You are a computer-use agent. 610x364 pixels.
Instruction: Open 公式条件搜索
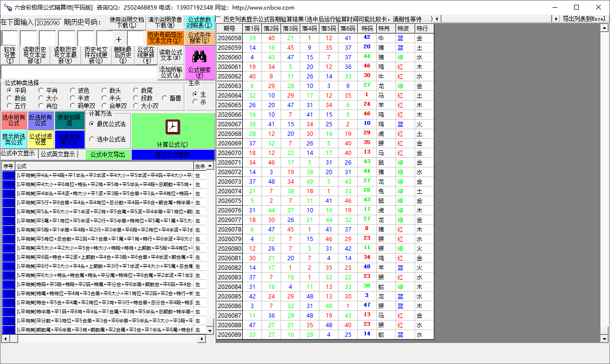199,38
